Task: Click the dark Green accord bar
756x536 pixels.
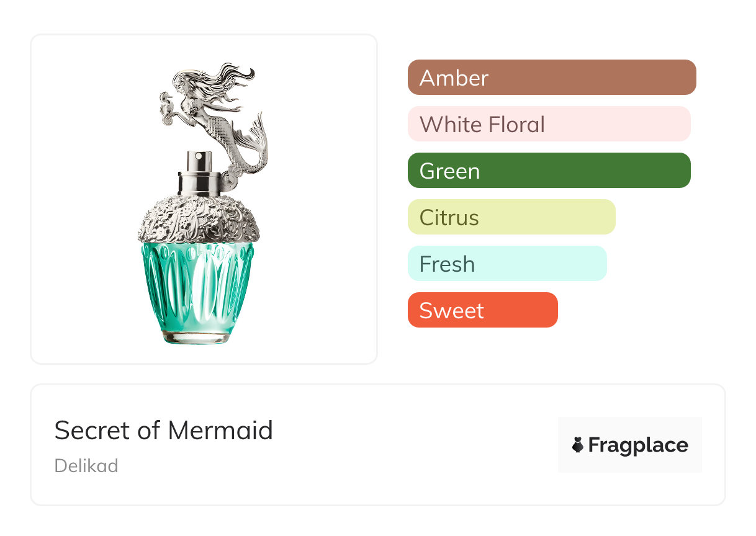Action: [x=549, y=171]
